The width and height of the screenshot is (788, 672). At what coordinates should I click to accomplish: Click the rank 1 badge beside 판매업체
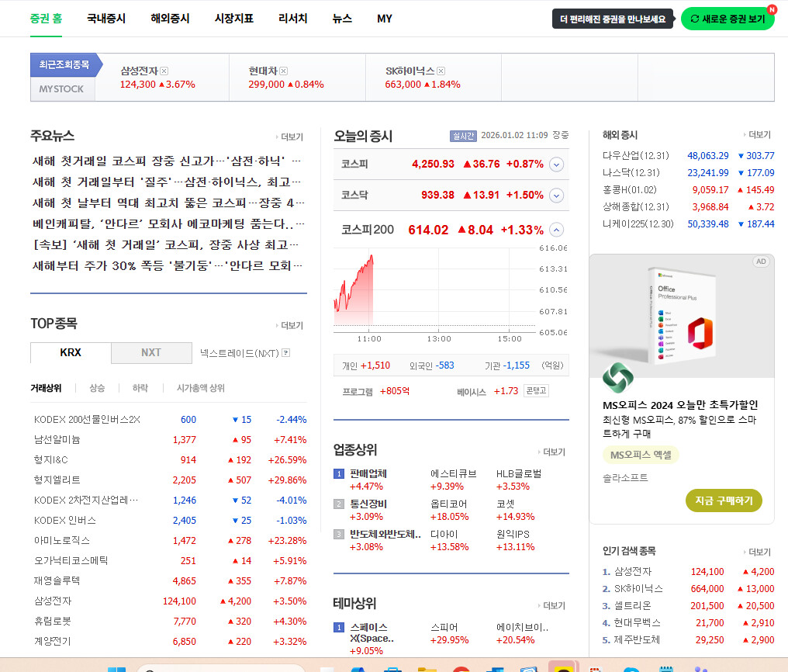pos(339,473)
